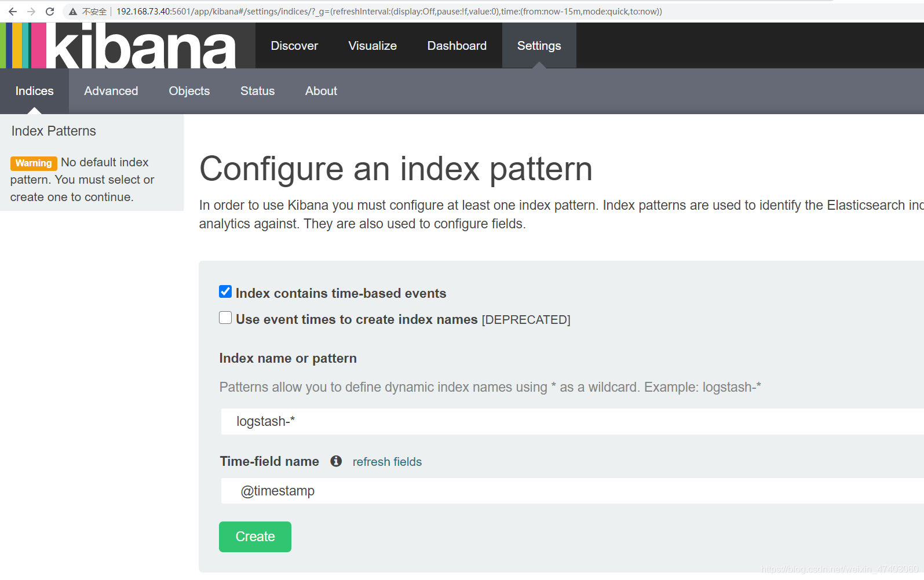924x580 pixels.
Task: Enable Use event times to create index names
Action: point(225,318)
